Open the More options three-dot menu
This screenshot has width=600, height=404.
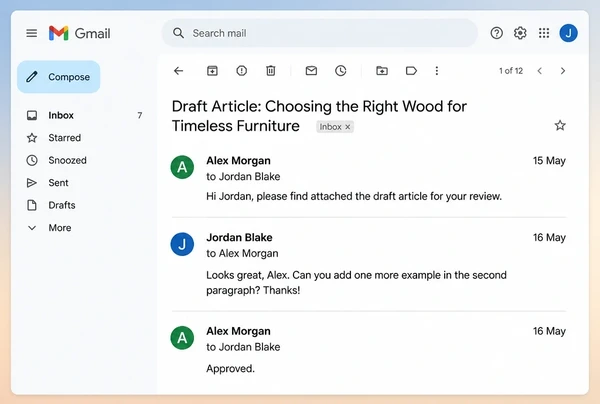pyautogui.click(x=437, y=71)
